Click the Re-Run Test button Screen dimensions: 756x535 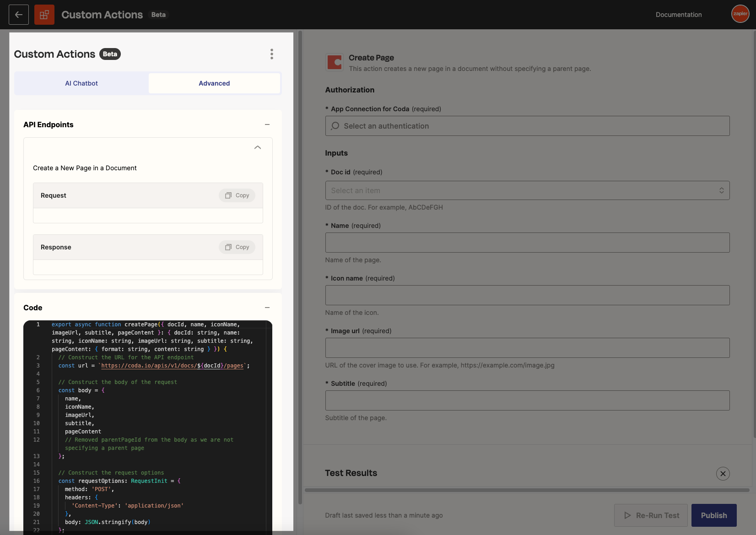[x=651, y=515]
